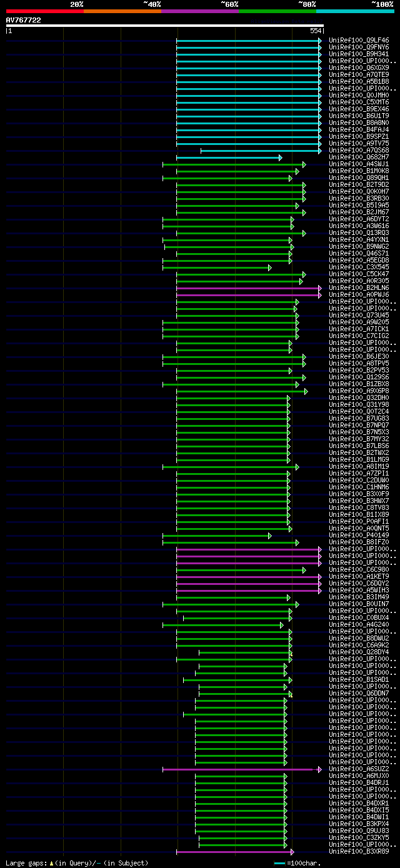
Task: Select the UniRef100_B1SAD1 label
Action: (x=359, y=680)
